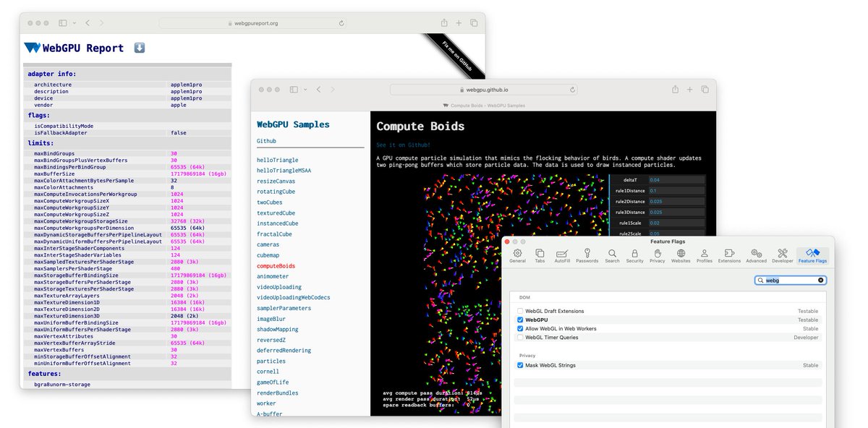The height and width of the screenshot is (428, 868).
Task: Open the AutoFill preferences pane
Action: coord(562,256)
